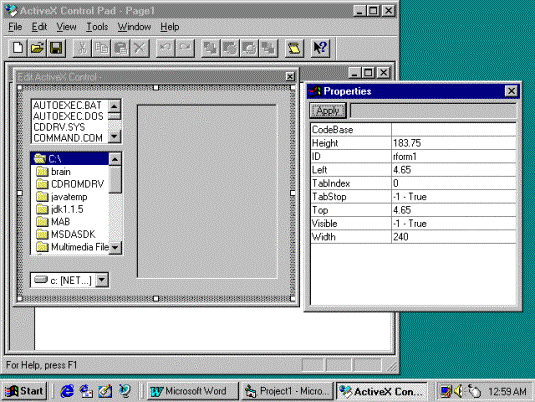
Task: Click the Bring to Front toolbar icon
Action: (211, 48)
